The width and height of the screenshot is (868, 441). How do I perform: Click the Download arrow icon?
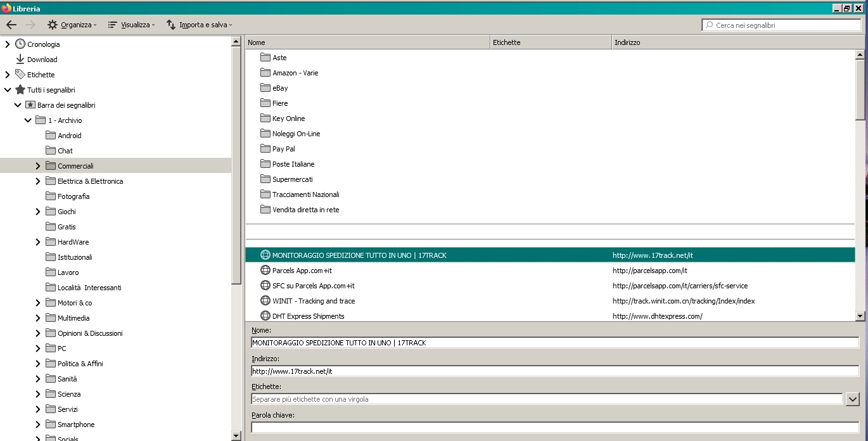[x=20, y=60]
